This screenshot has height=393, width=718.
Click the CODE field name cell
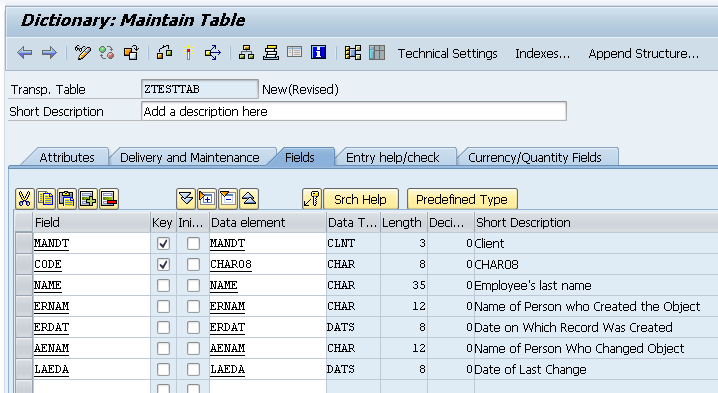91,264
